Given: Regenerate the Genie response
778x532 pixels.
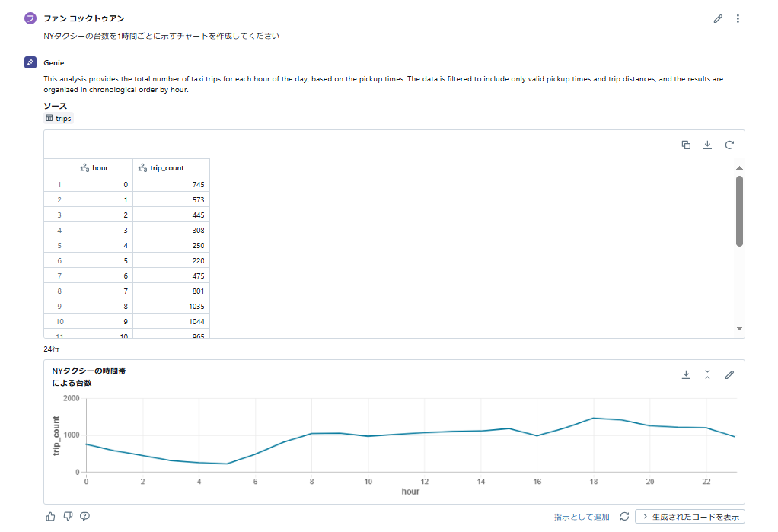Looking at the screenshot, I should point(624,517).
